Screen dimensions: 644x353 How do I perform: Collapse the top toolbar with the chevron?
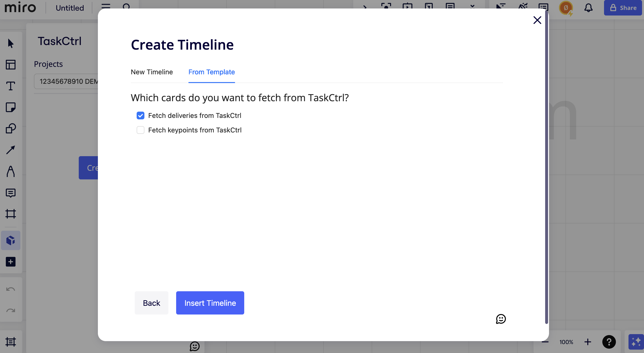365,7
